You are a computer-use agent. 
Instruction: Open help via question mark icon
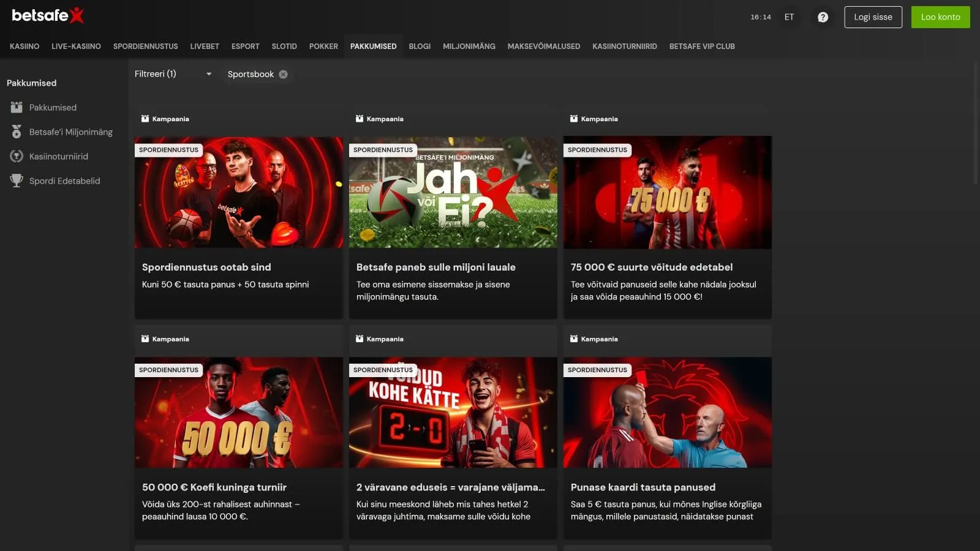click(x=823, y=17)
